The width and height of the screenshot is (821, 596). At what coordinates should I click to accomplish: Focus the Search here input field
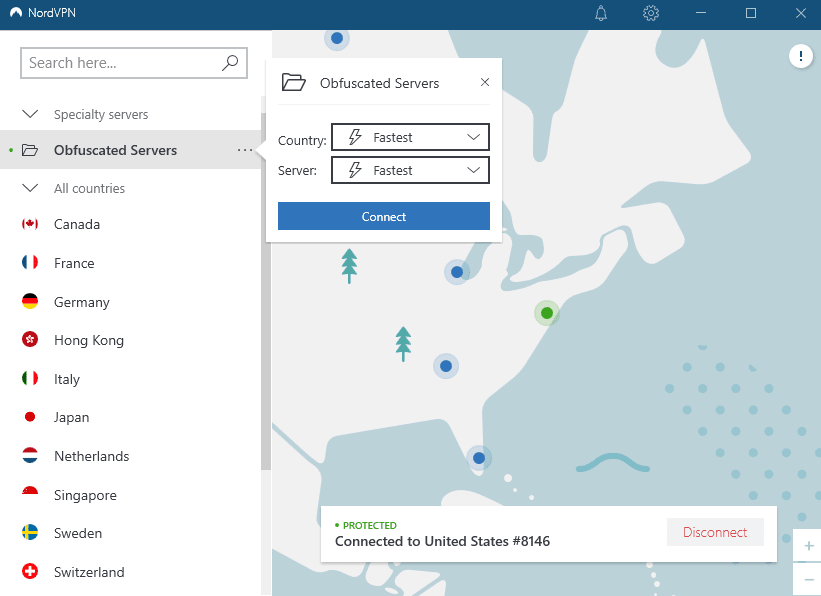click(134, 63)
